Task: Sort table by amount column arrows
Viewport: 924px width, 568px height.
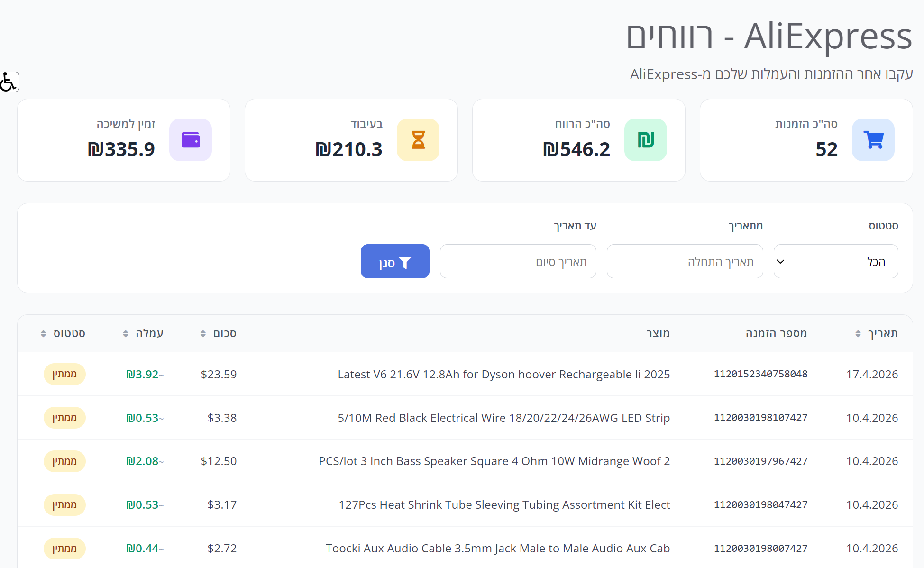Action: pos(203,334)
